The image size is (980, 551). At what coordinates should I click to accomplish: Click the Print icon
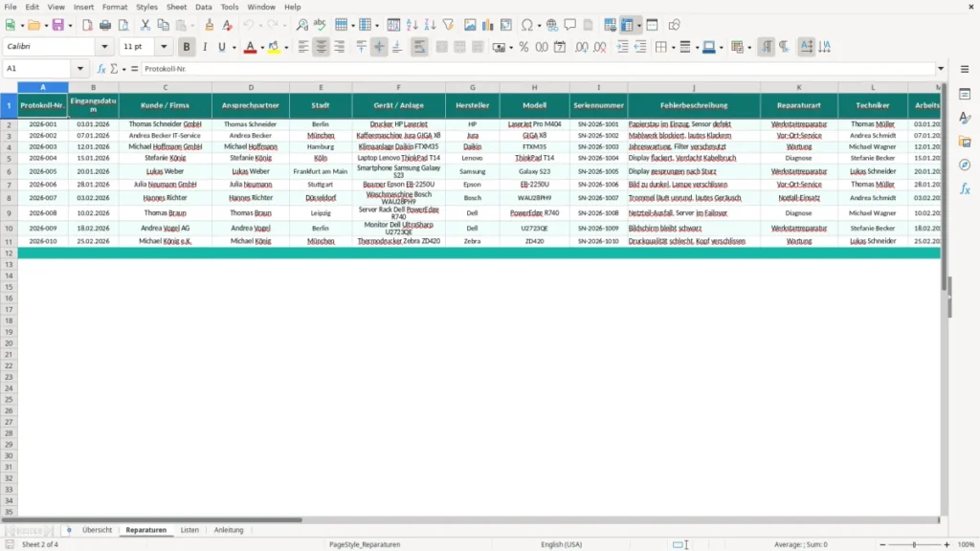pos(105,25)
